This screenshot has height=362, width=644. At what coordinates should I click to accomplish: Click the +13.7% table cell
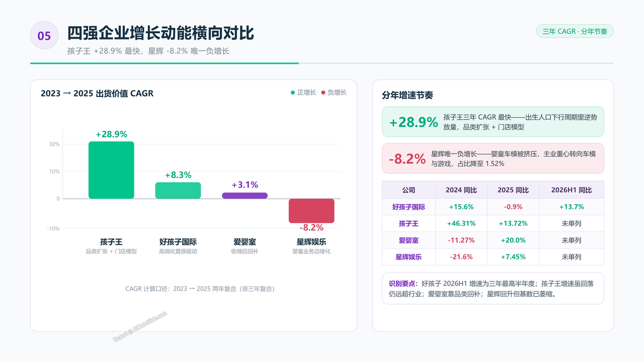[x=572, y=207]
